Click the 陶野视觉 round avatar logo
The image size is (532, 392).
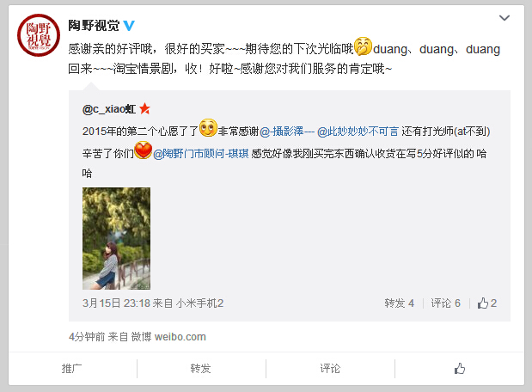(39, 35)
